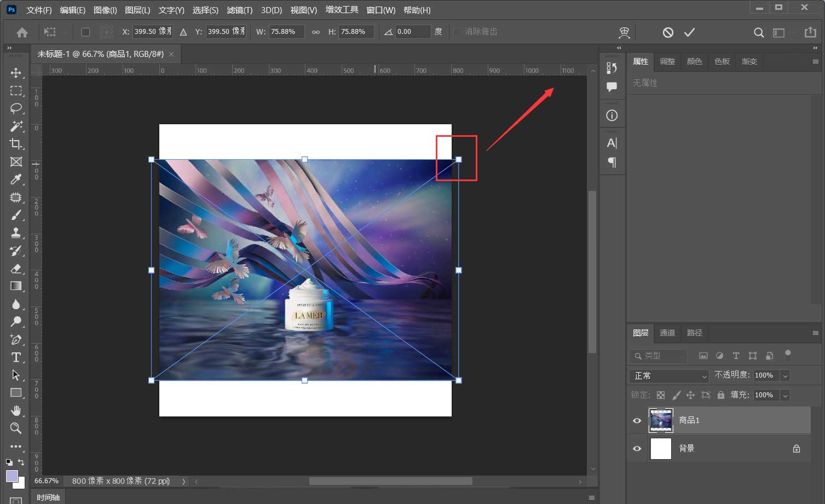Choose the Magic Wand tool

[16, 126]
